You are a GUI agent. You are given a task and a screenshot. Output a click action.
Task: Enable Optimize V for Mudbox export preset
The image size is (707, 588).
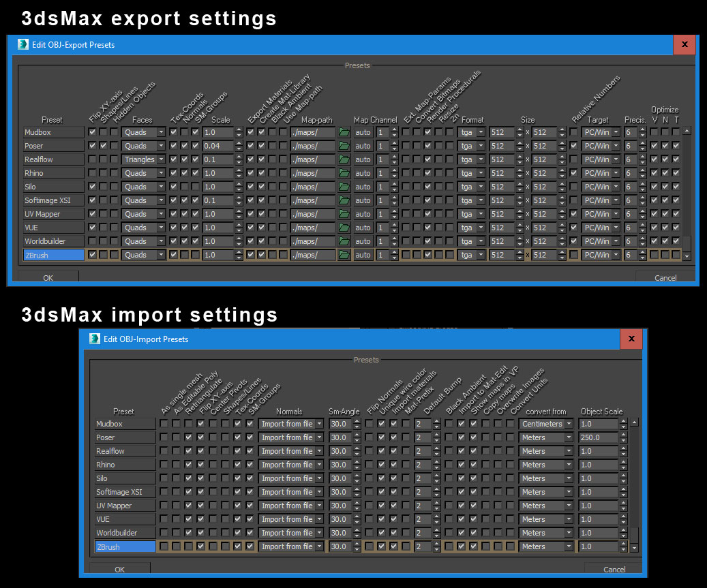(x=655, y=132)
